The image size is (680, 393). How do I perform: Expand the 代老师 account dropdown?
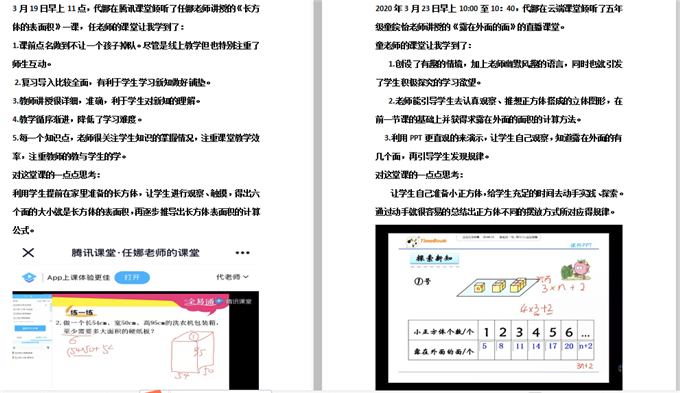232,277
